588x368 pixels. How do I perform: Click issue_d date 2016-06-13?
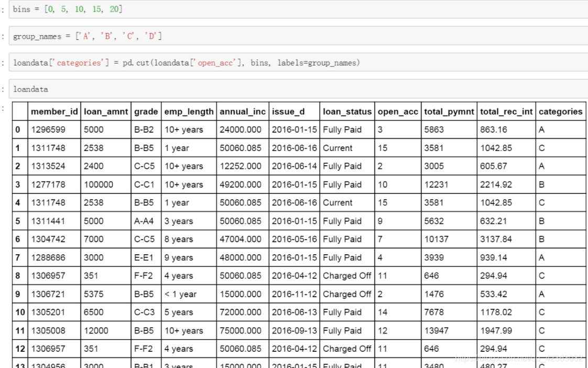295,312
